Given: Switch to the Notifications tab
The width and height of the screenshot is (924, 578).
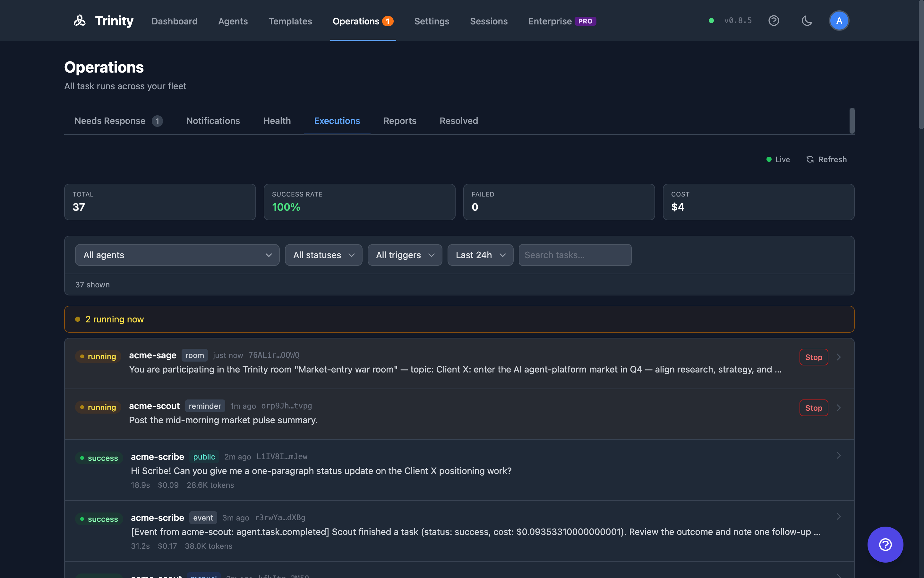Looking at the screenshot, I should [213, 121].
